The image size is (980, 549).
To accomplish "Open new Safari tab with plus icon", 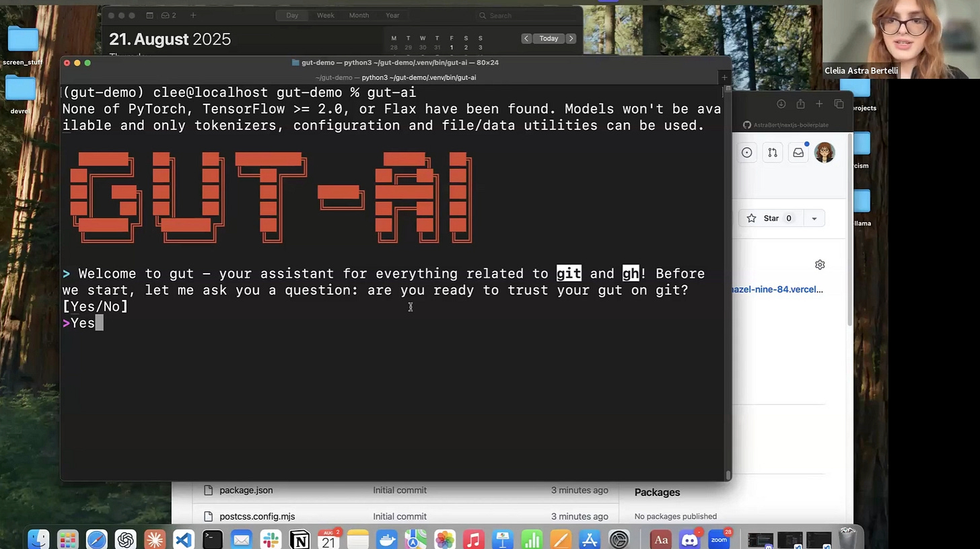I will tap(819, 104).
